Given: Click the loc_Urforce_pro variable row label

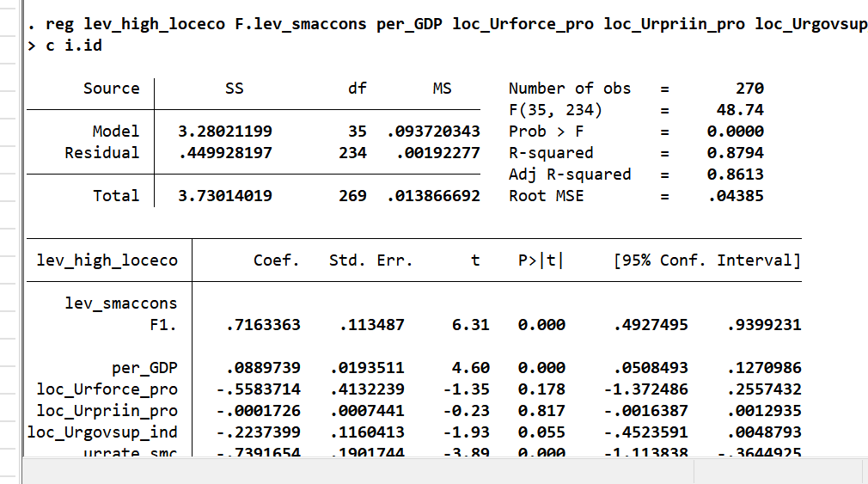Looking at the screenshot, I should click(x=107, y=389).
